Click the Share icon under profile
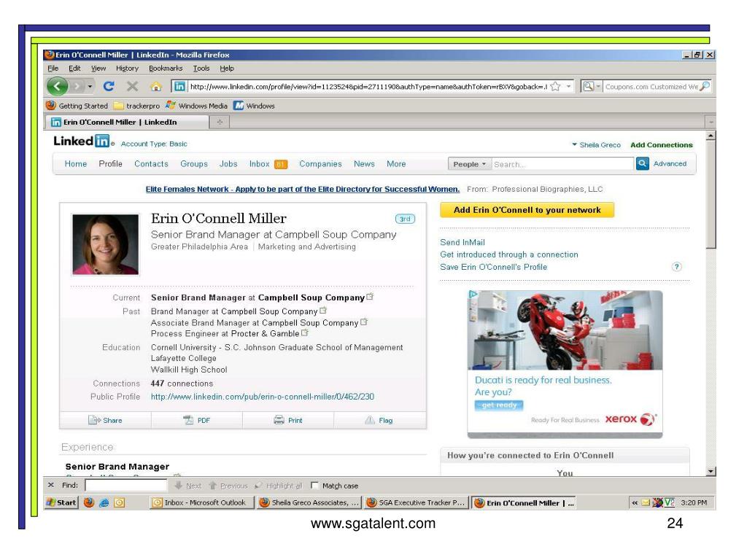This screenshot has height=560, width=747. coord(93,420)
